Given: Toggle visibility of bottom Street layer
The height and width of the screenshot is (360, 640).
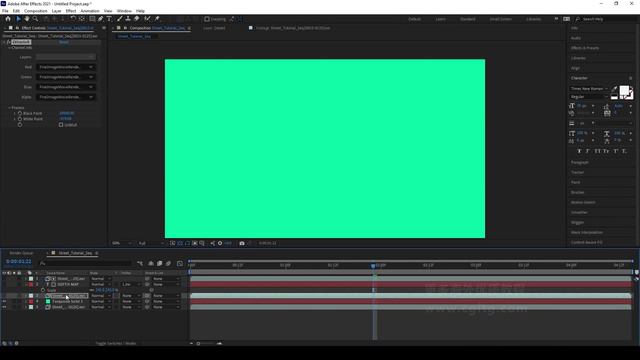Looking at the screenshot, I should (x=4, y=307).
